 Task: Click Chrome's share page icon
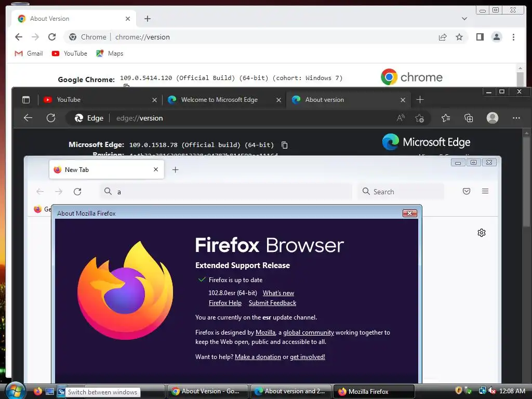[x=443, y=37]
